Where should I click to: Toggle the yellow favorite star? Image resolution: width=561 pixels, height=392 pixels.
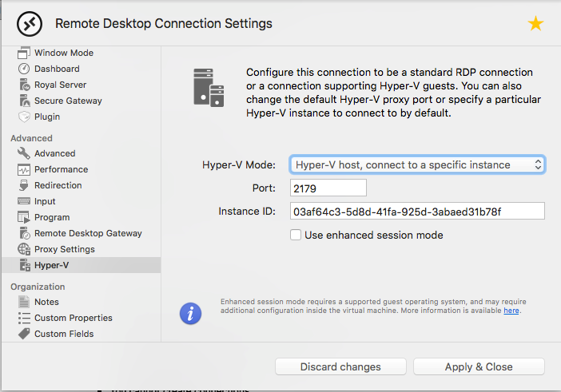coord(535,24)
